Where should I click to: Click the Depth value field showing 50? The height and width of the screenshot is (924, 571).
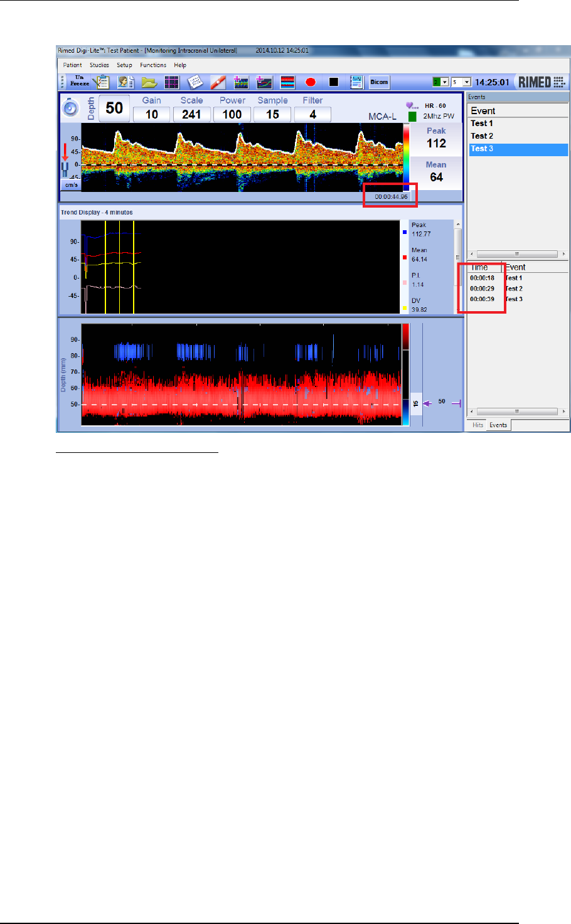coord(114,108)
